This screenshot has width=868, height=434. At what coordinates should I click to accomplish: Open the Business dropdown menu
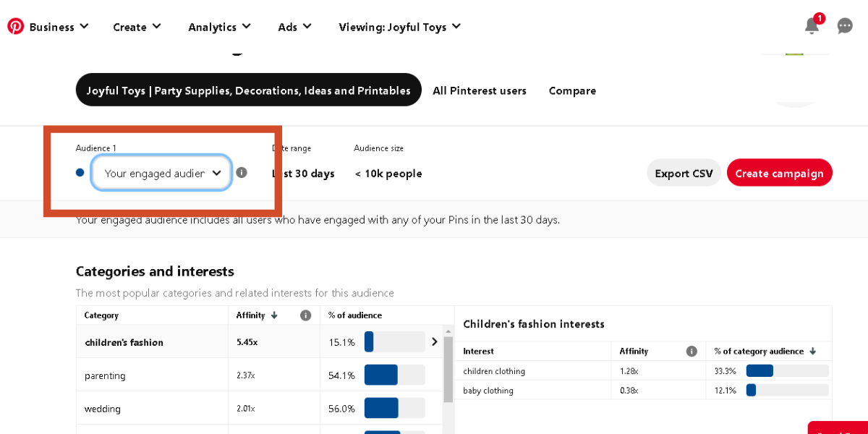tap(59, 27)
